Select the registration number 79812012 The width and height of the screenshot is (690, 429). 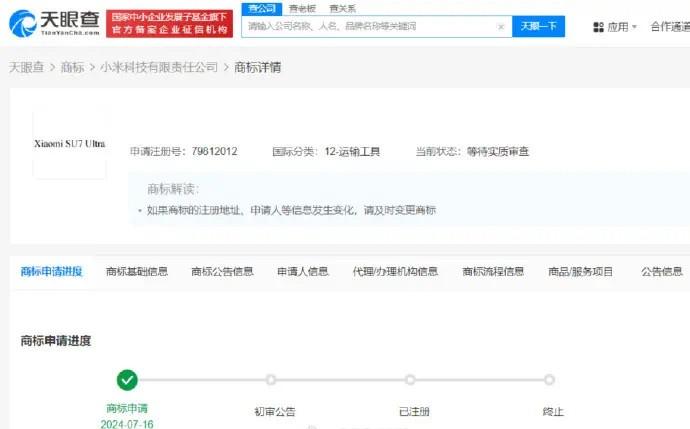coord(214,152)
